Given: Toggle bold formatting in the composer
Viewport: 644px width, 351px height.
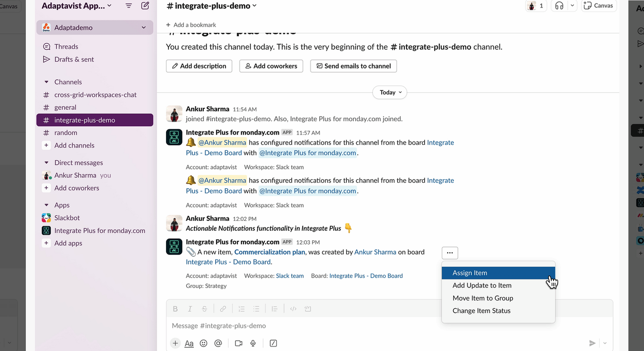Looking at the screenshot, I should (x=175, y=308).
